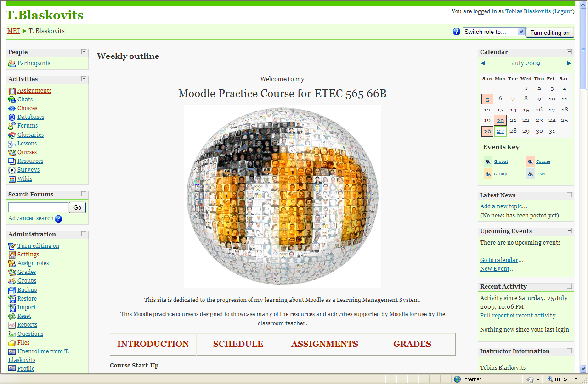Image resolution: width=588 pixels, height=384 pixels.
Task: Click the Databases icon in Activities
Action: (x=12, y=117)
